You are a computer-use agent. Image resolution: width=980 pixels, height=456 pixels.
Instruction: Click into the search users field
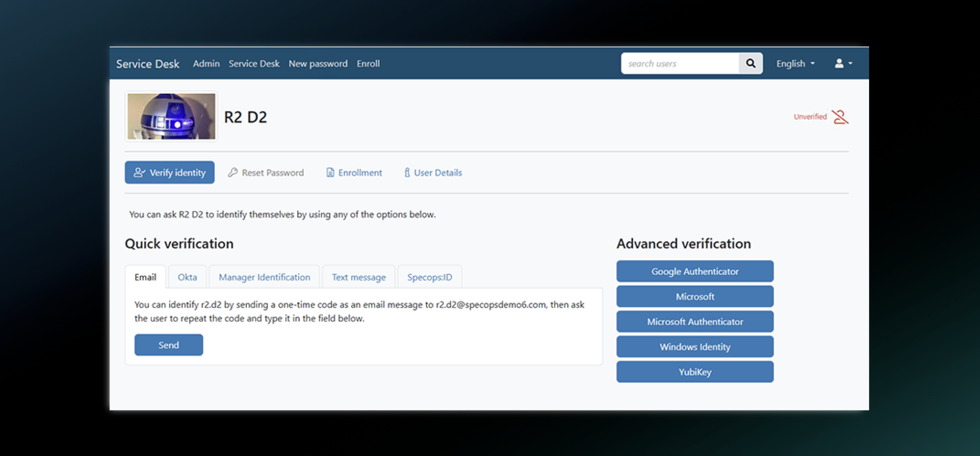(680, 63)
